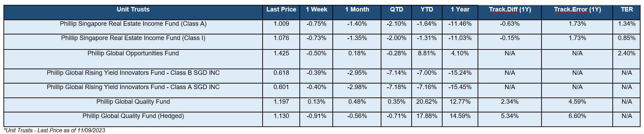The height and width of the screenshot is (134, 644).
Task: Select Phillip Singapore Real Estate Income Fund (Class I)
Action: [133, 38]
